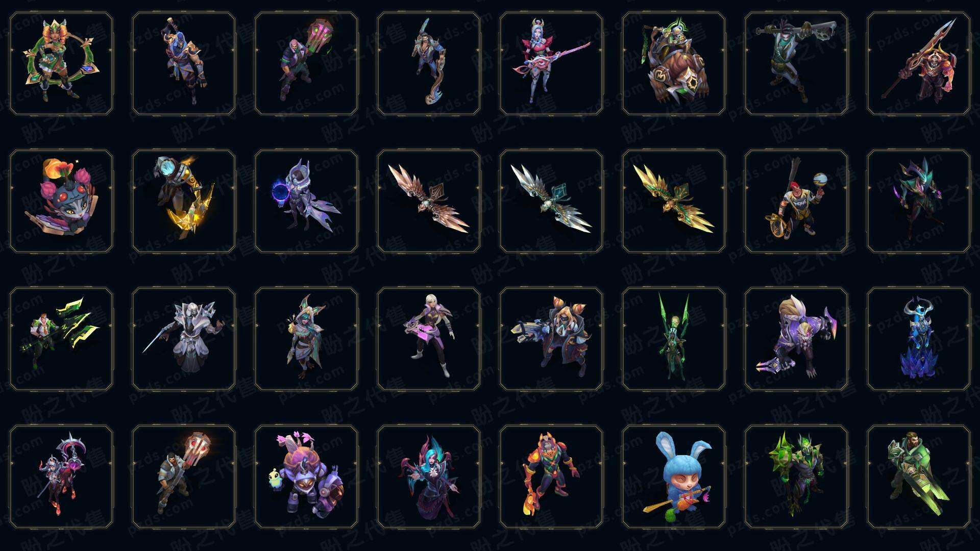This screenshot has height=551, width=980.
Task: Select the white hooded sword assassin skin
Action: click(x=184, y=339)
